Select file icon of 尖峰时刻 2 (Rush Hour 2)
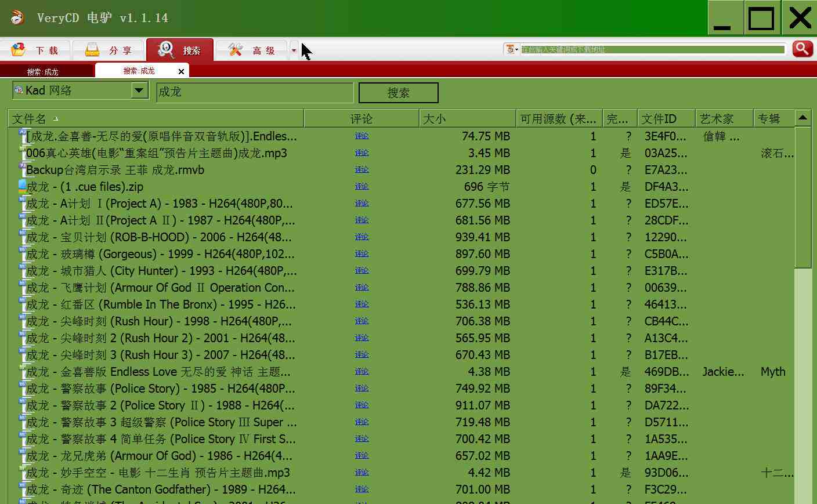Viewport: 817px width, 504px height. coord(23,337)
